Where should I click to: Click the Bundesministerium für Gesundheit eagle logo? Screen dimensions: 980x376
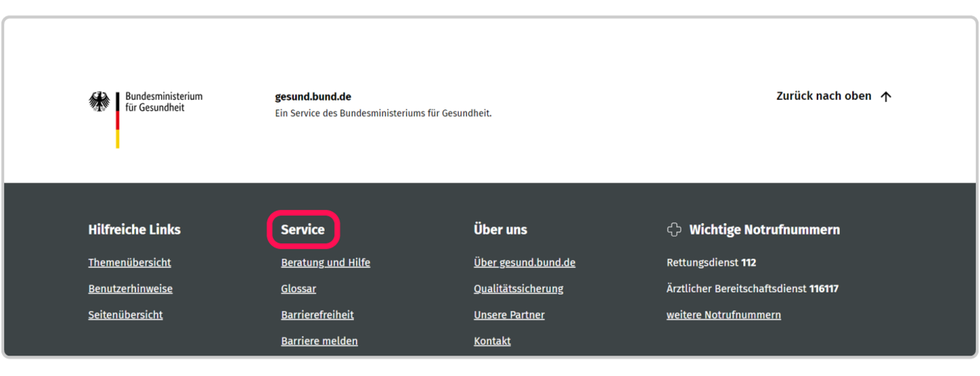coord(99,102)
